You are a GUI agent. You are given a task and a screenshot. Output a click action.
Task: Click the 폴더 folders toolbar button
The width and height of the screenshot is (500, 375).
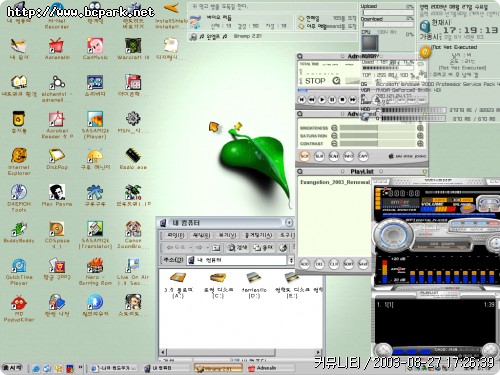click(x=263, y=248)
